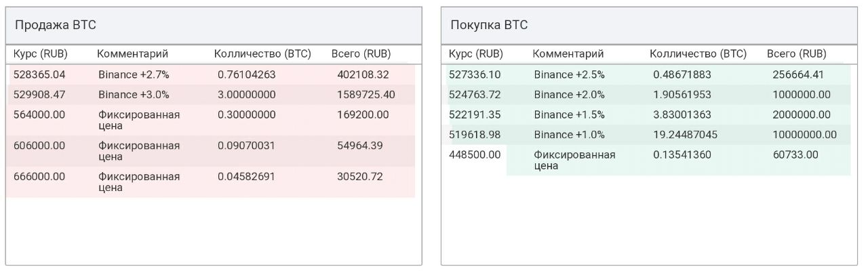Choose the 606000.00 sell offer row
Image resolution: width=868 pixels, height=273 pixels.
pyautogui.click(x=210, y=151)
